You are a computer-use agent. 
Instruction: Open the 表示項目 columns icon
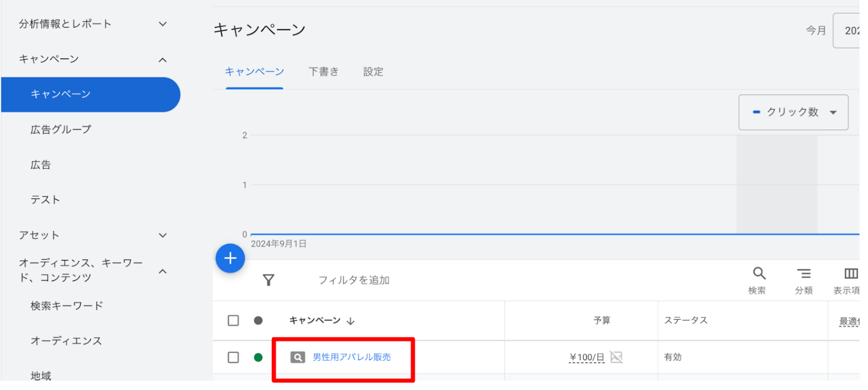(x=851, y=273)
